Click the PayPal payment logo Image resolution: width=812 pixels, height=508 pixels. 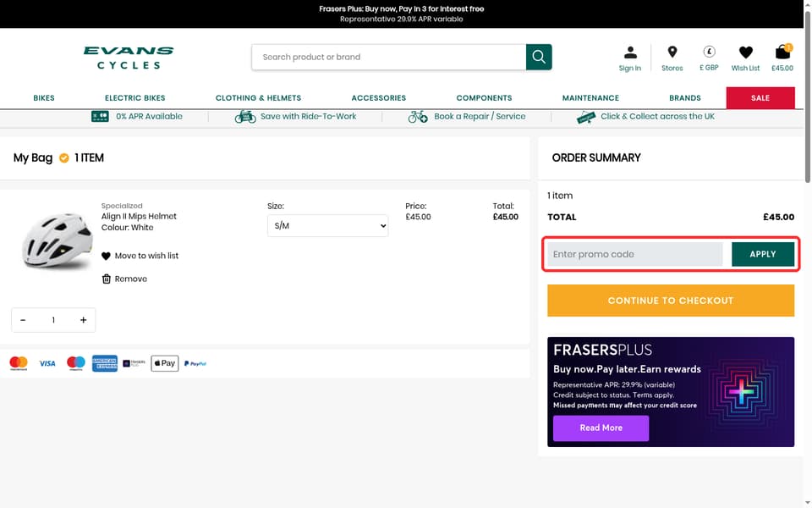coord(195,364)
